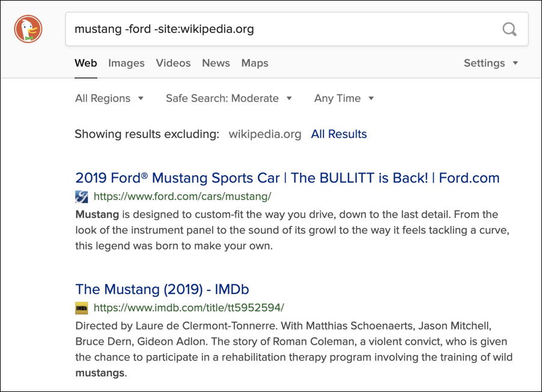The height and width of the screenshot is (392, 542).
Task: Switch to the Web tab
Action: click(x=86, y=63)
